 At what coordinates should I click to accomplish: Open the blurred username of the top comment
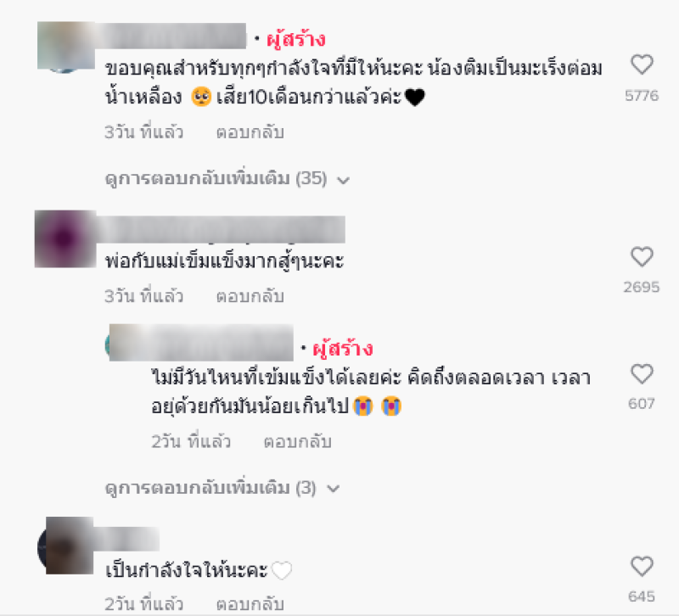click(171, 36)
